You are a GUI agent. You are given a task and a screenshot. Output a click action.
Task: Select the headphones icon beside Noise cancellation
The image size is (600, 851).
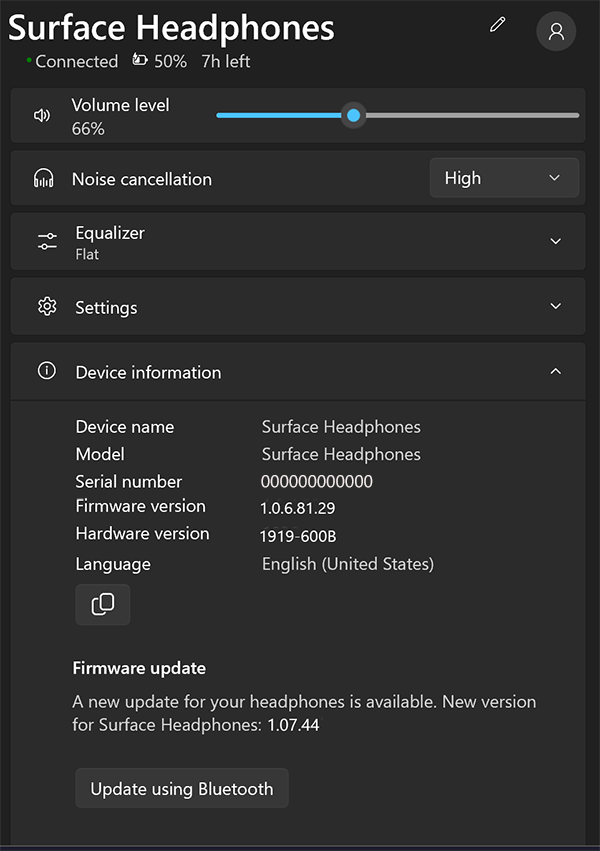(41, 178)
